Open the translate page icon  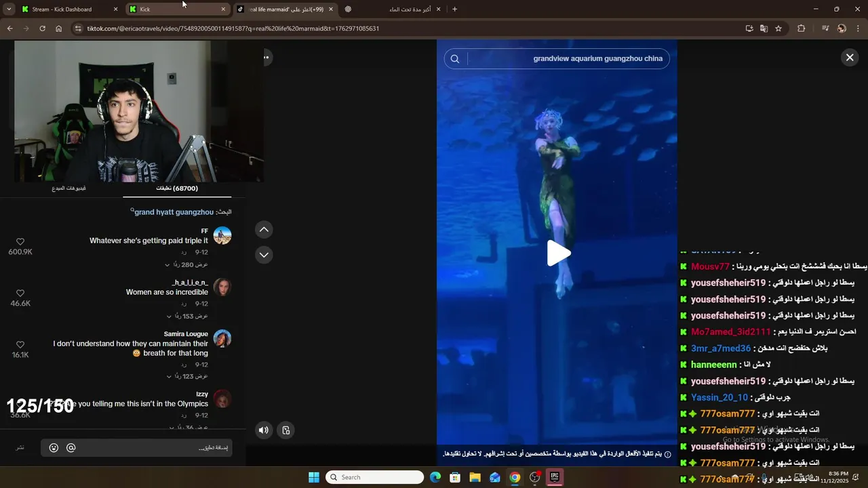click(764, 28)
